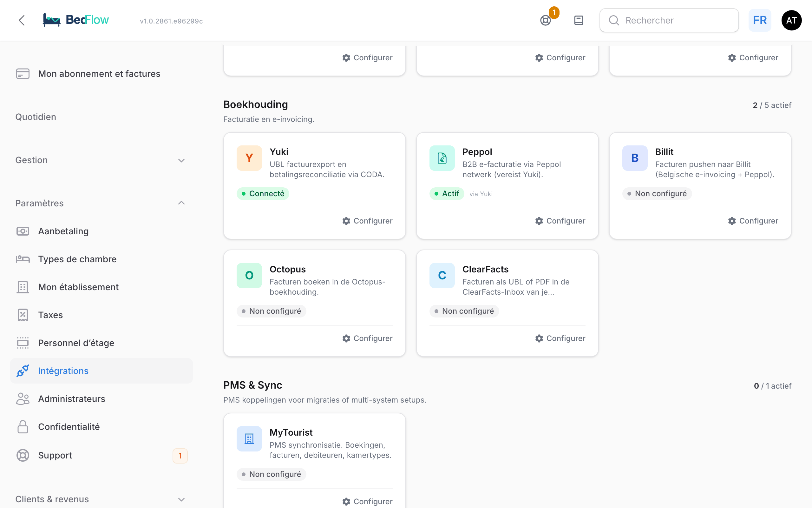Viewport: 812px width, 508px height.
Task: Configure the Octopus integration
Action: point(367,338)
